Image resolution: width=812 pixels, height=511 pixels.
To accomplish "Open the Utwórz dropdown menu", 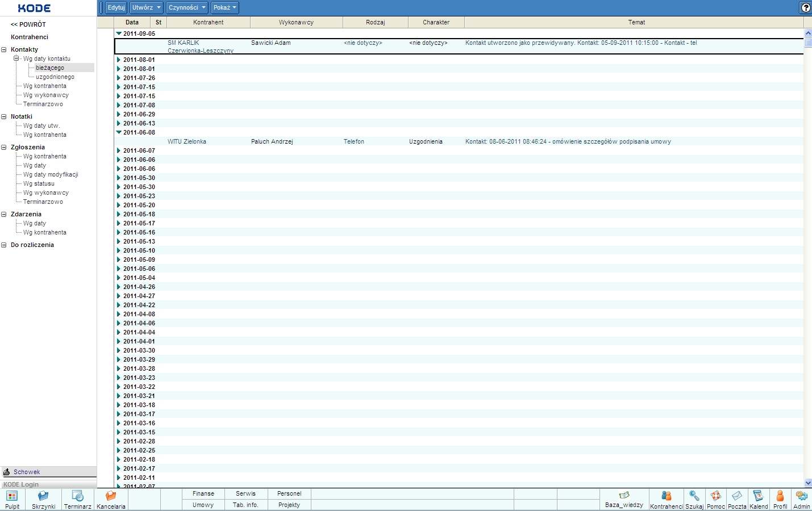I will click(x=146, y=7).
